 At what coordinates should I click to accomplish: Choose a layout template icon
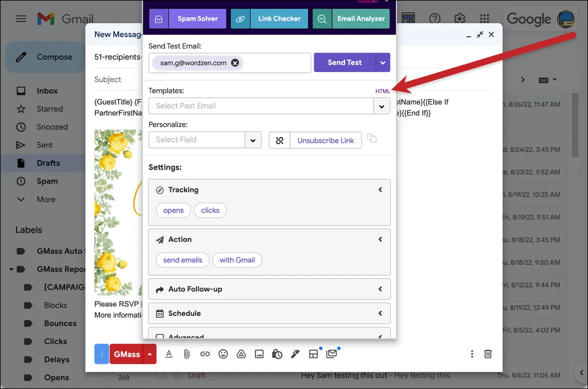314,354
